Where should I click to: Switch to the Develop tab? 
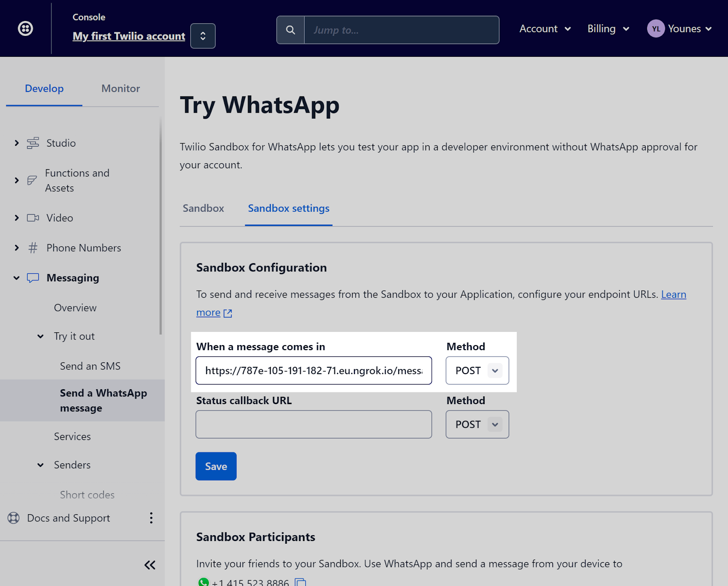coord(44,89)
